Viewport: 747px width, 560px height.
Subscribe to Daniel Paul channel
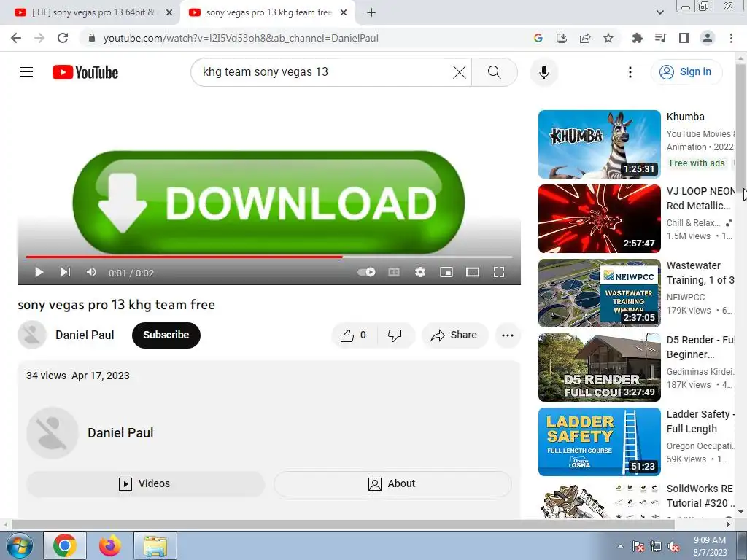point(166,335)
